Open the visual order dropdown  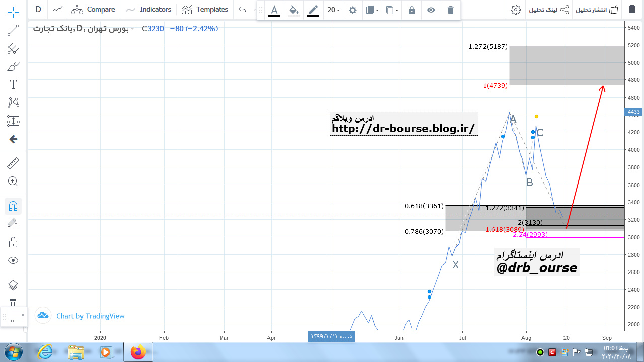click(x=372, y=10)
